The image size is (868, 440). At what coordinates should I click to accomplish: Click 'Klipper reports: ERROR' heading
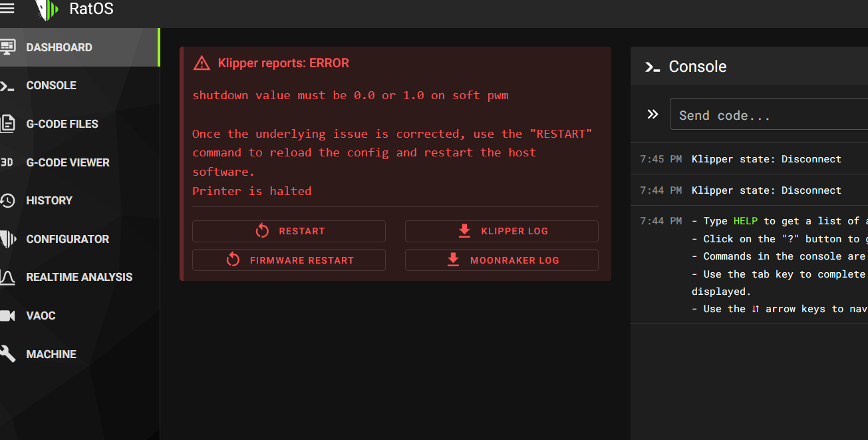pos(283,63)
